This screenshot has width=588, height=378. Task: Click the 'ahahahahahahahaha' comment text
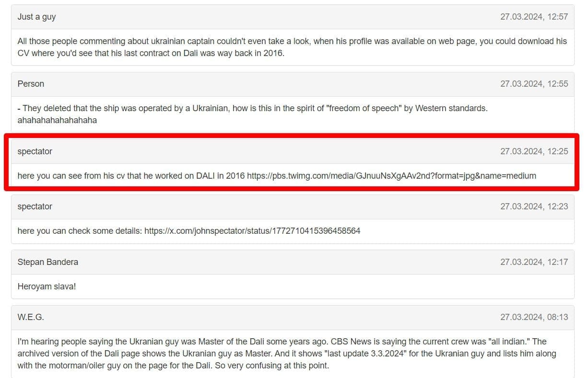click(x=57, y=120)
